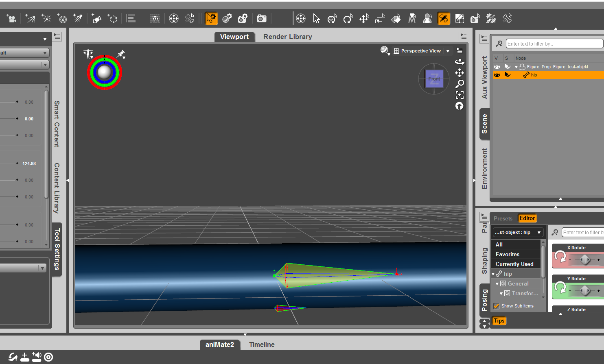Create a new distant light
The width and height of the screenshot is (604, 364).
30,18
